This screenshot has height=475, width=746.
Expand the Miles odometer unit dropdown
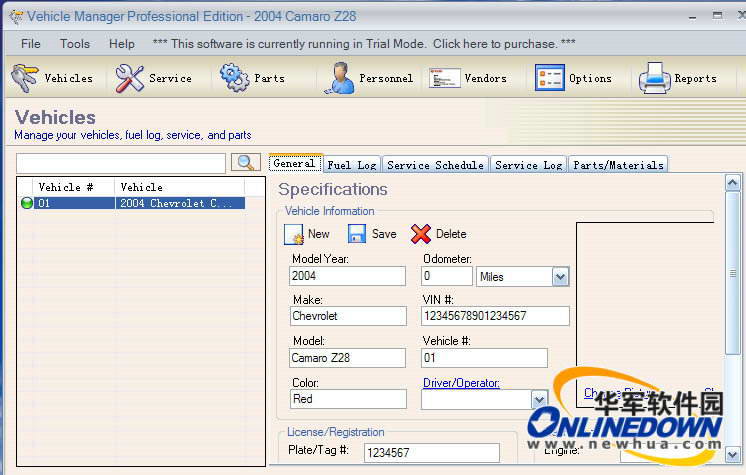click(x=560, y=277)
